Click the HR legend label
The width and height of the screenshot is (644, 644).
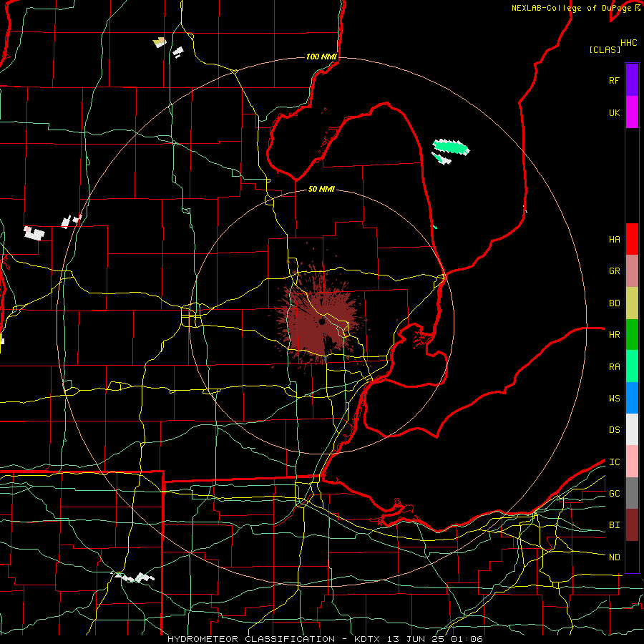(615, 335)
